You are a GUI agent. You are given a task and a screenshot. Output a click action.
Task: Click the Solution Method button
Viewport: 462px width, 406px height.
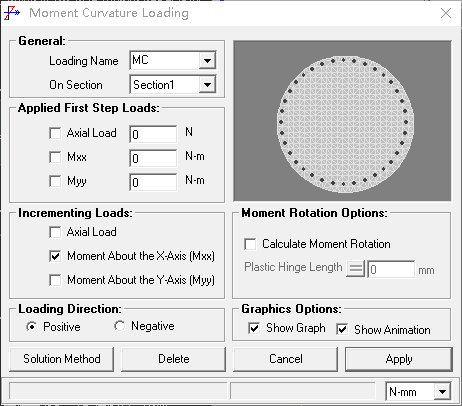62,359
